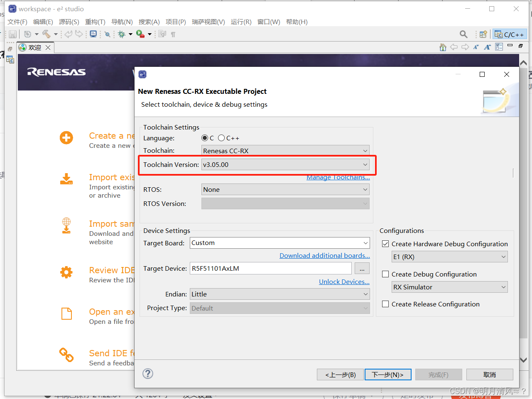Click the orange plus Create new project icon
The width and height of the screenshot is (532, 399).
click(66, 138)
